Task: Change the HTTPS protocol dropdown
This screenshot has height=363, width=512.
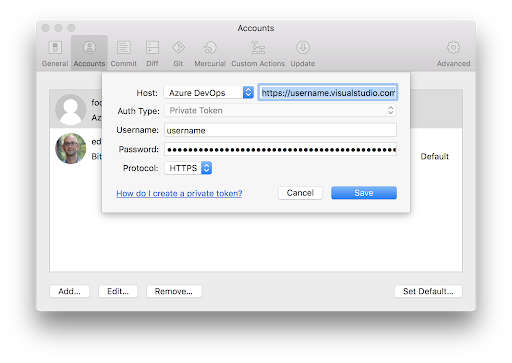Action: 188,168
